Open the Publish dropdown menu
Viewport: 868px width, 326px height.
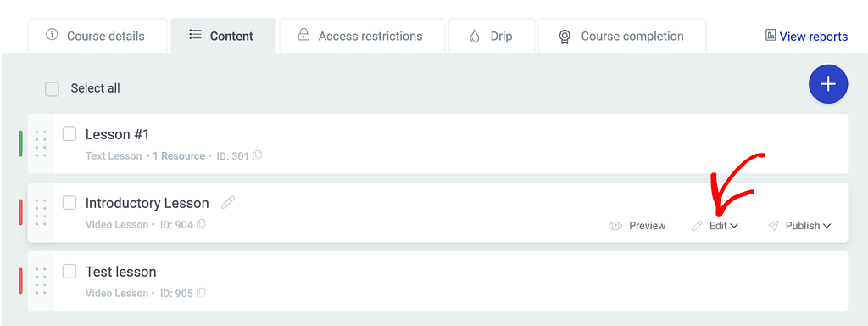[799, 226]
